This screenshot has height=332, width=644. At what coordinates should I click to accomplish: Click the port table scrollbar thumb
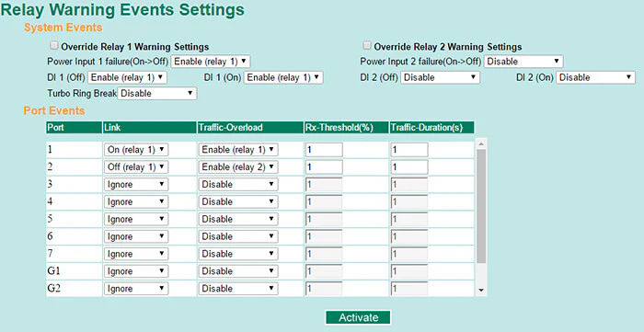coord(481,206)
